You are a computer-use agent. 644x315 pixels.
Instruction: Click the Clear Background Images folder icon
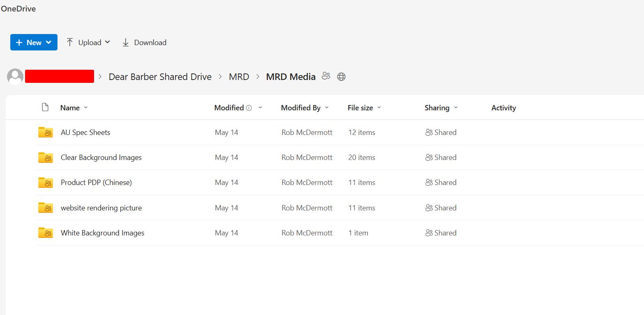pyautogui.click(x=46, y=157)
